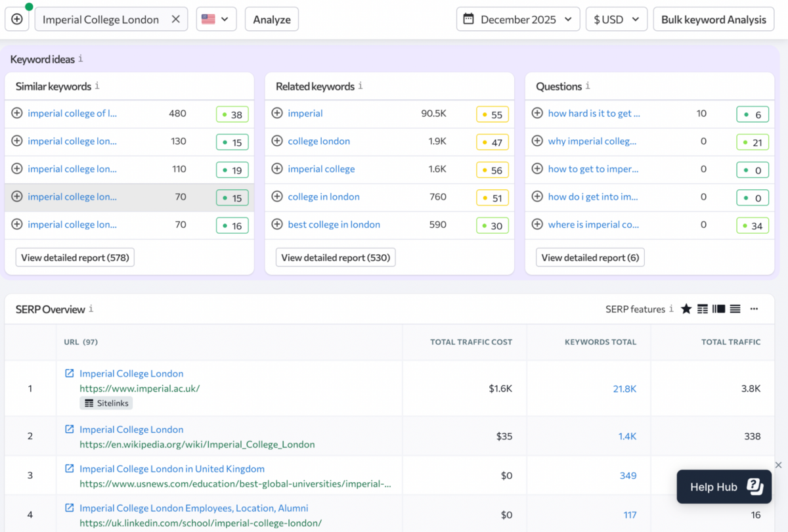Add 'where is imperial co...' question plus icon
Image resolution: width=788 pixels, height=532 pixels.
pyautogui.click(x=537, y=224)
